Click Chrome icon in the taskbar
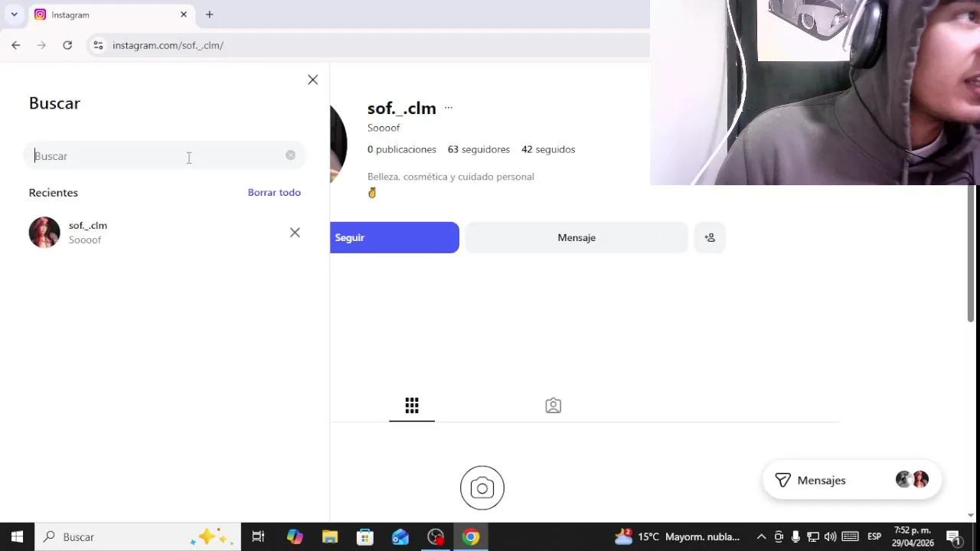980x551 pixels. (471, 536)
